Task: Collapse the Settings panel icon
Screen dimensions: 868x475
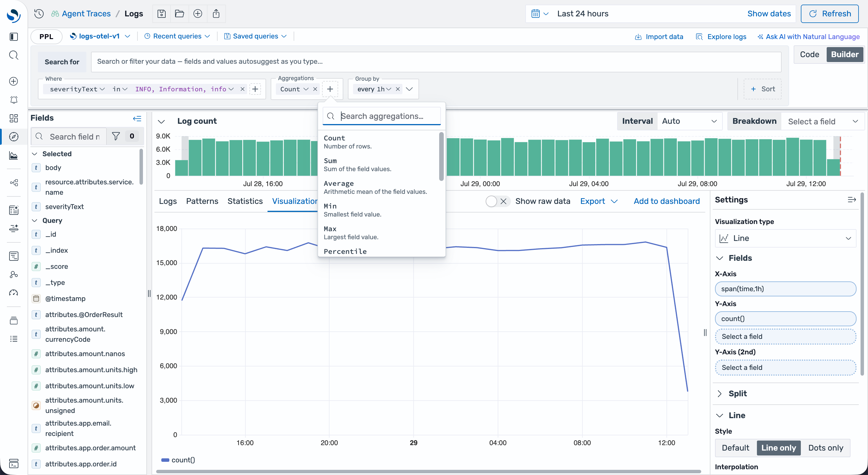Action: [852, 200]
